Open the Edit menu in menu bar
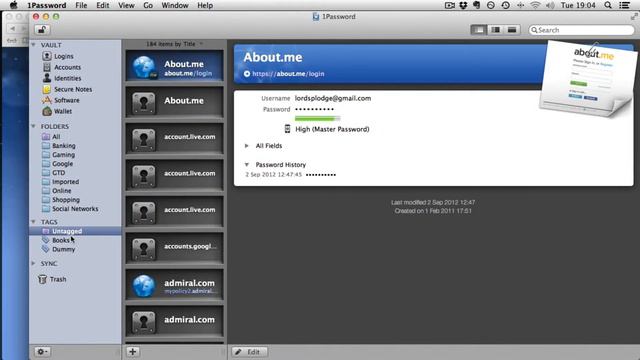 102,5
